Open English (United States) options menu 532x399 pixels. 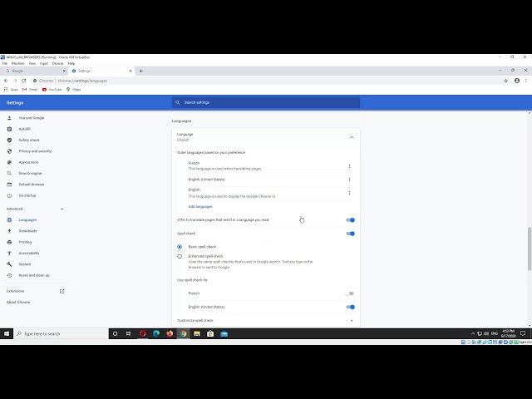(x=349, y=180)
